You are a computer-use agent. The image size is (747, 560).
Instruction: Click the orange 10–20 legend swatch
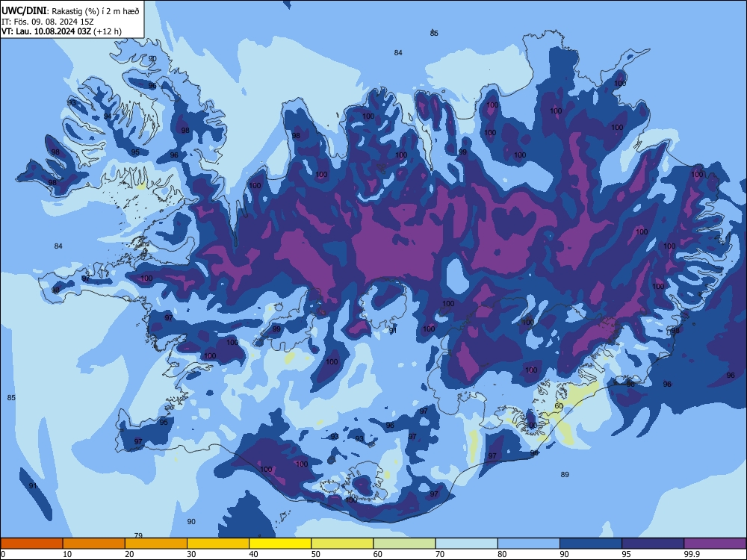(94, 544)
